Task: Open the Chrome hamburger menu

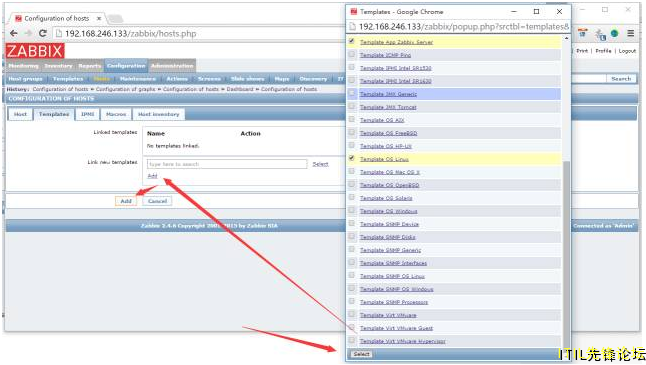Action: (630, 33)
